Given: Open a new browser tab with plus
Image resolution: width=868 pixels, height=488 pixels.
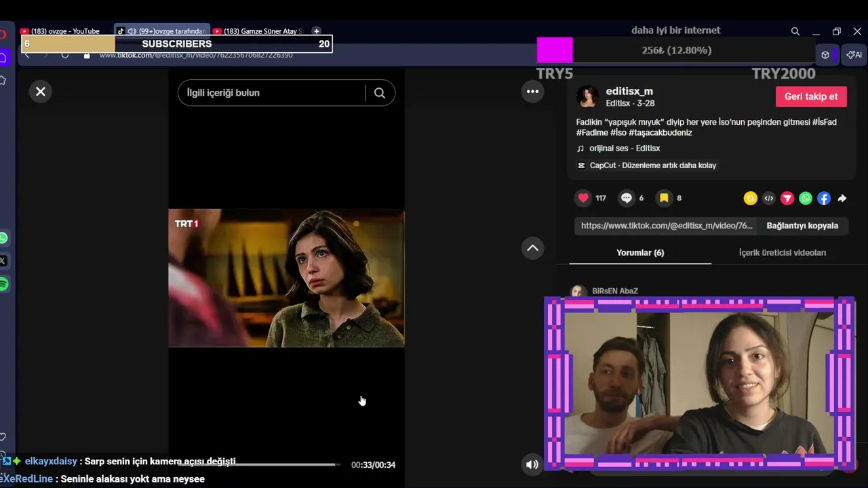Looking at the screenshot, I should click(x=316, y=31).
